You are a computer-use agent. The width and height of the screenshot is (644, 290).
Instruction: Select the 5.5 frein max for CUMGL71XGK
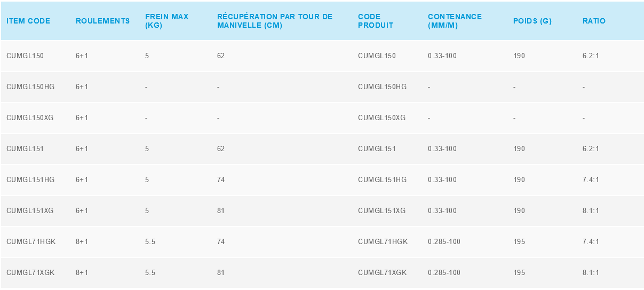150,273
